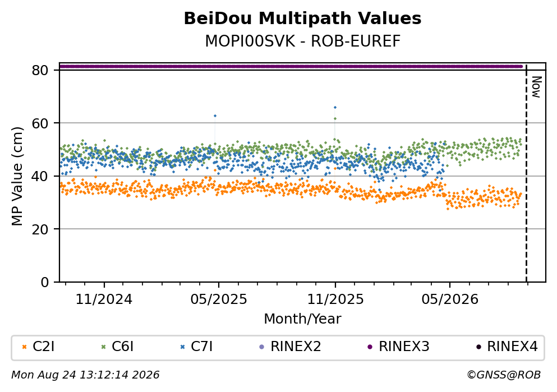Viewport: 557px width, 392px height.
Task: Click the C7I outlier point near 11/2025
Action: pos(335,107)
